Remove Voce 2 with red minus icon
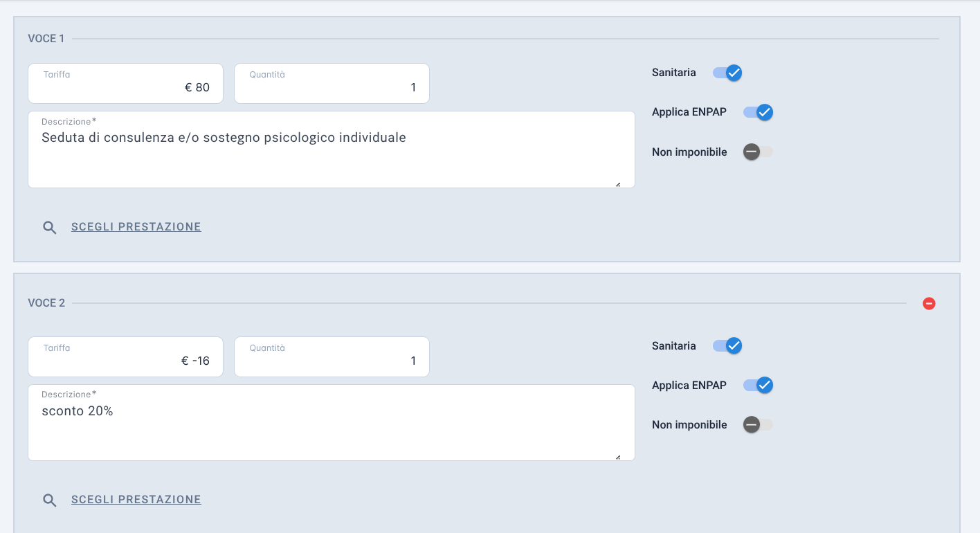This screenshot has height=533, width=980. [929, 303]
